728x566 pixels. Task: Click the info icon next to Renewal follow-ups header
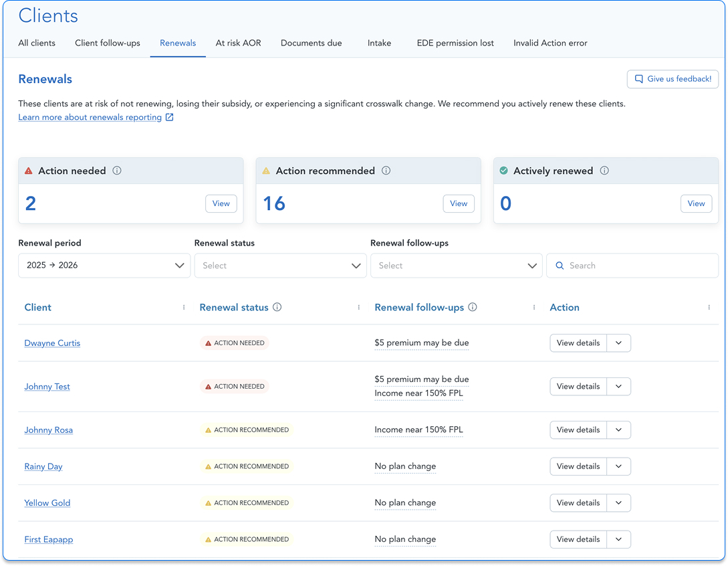[473, 307]
